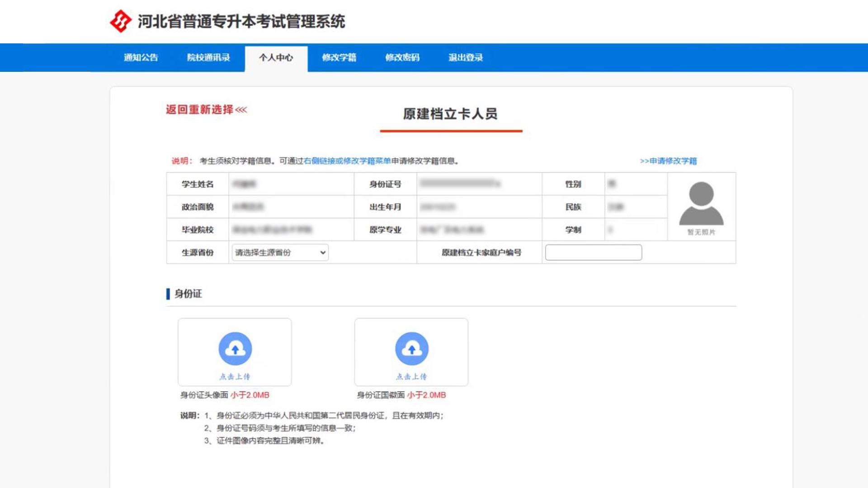Click the 原建档立卡家庭户编号 input field

click(593, 253)
